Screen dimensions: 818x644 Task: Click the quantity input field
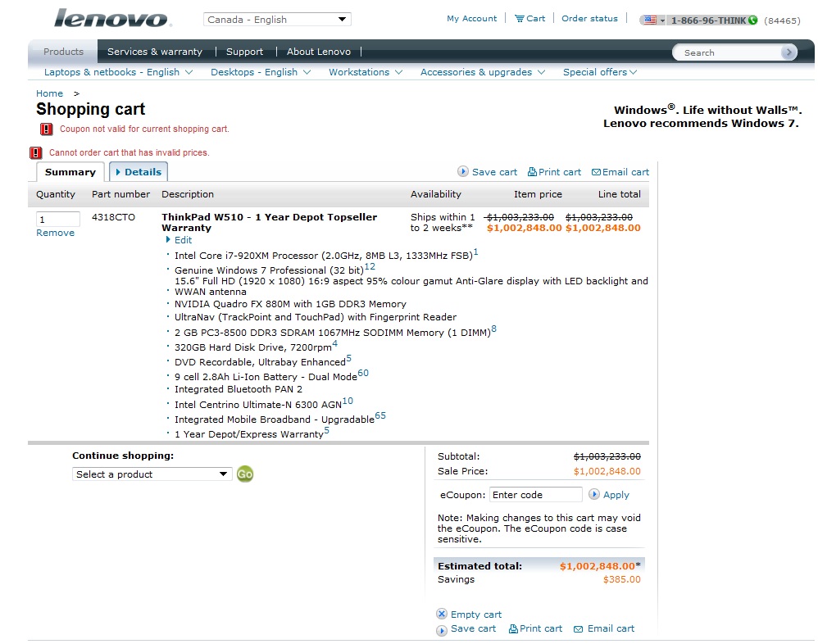(x=58, y=219)
